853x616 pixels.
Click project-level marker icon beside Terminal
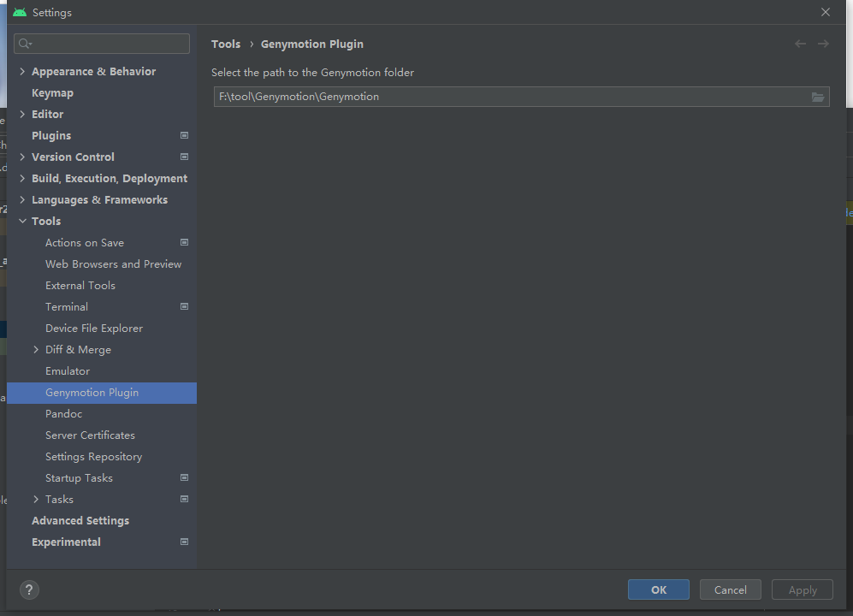pos(185,306)
